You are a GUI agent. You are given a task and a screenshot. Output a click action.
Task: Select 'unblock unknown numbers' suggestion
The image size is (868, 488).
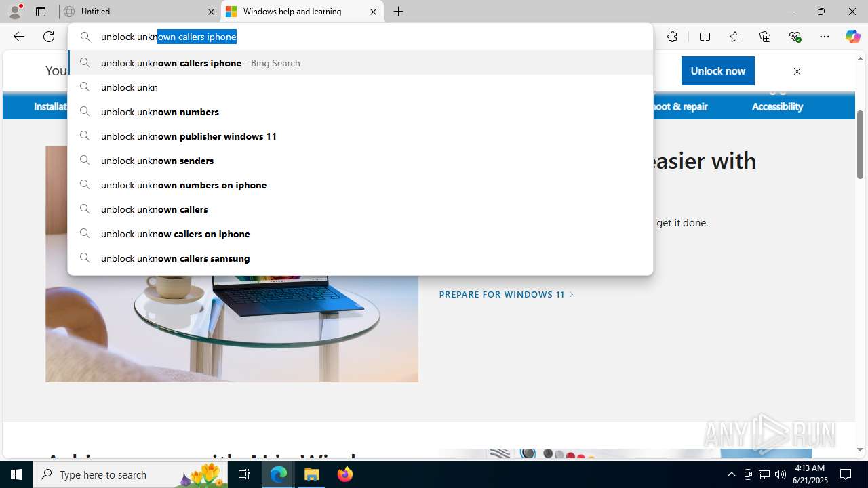tap(360, 112)
